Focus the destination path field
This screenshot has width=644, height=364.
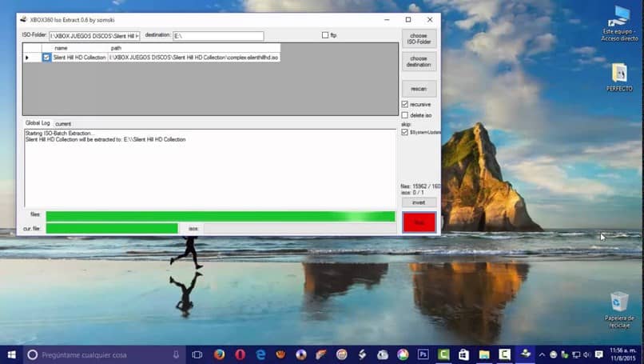[x=218, y=36]
